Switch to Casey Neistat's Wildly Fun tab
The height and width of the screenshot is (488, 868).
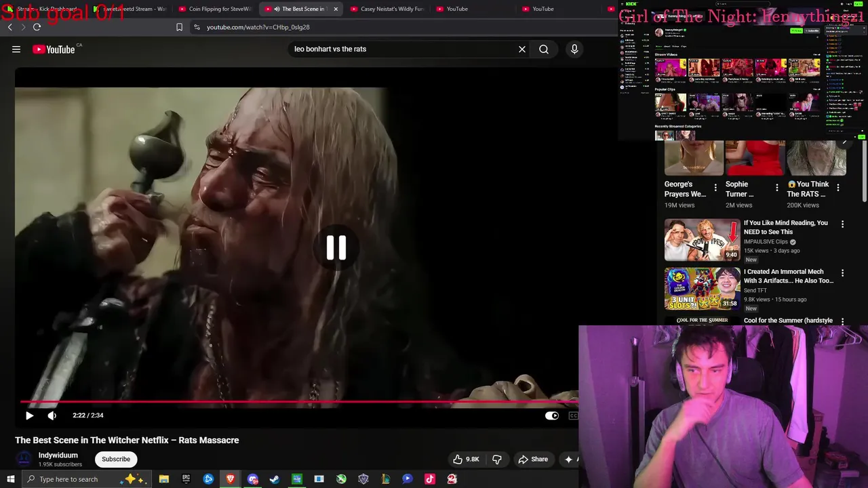388,9
